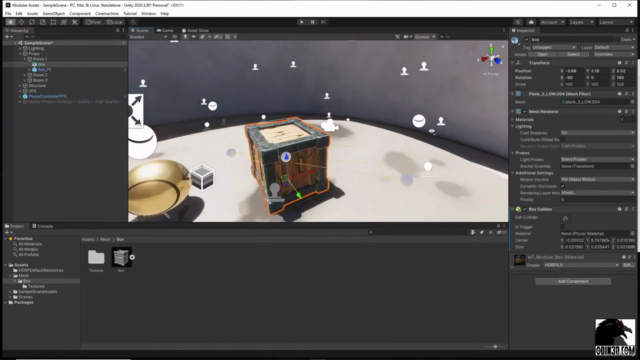Toggle Local/Global handle rotation

coord(115,22)
